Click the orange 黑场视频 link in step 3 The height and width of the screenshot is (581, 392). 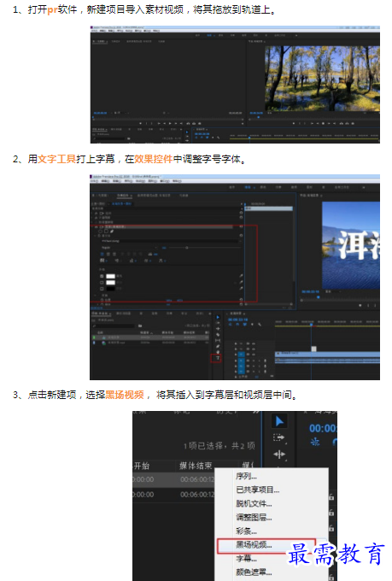(125, 395)
